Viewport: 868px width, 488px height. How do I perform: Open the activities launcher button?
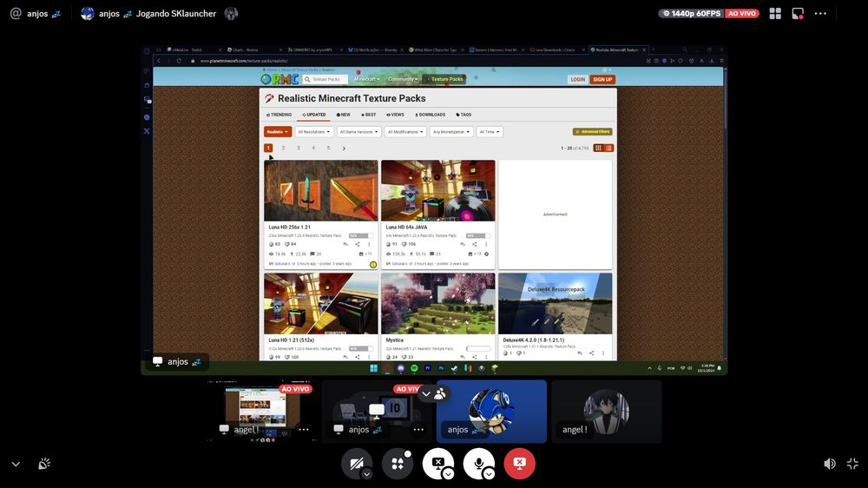pyautogui.click(x=398, y=464)
